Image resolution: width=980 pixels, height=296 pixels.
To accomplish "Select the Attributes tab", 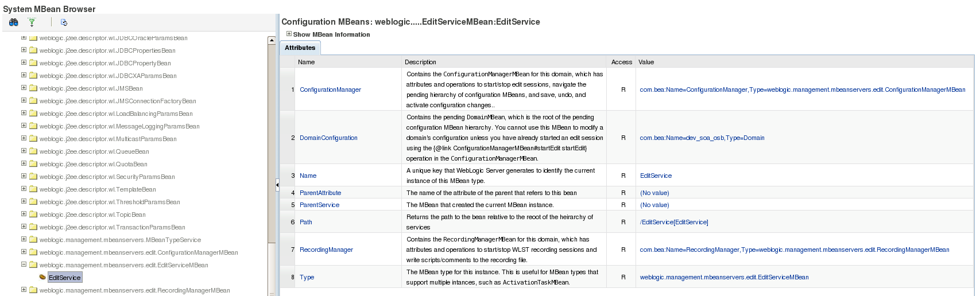I will click(300, 48).
